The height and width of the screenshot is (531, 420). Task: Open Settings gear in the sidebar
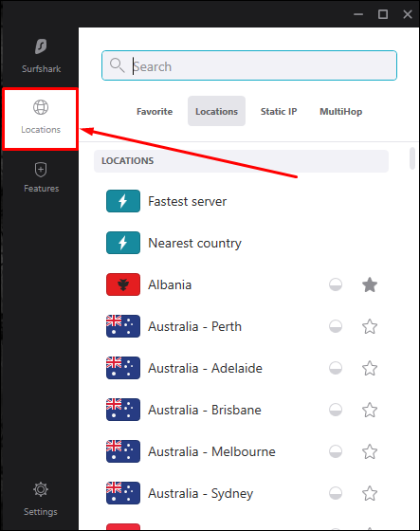click(x=41, y=489)
